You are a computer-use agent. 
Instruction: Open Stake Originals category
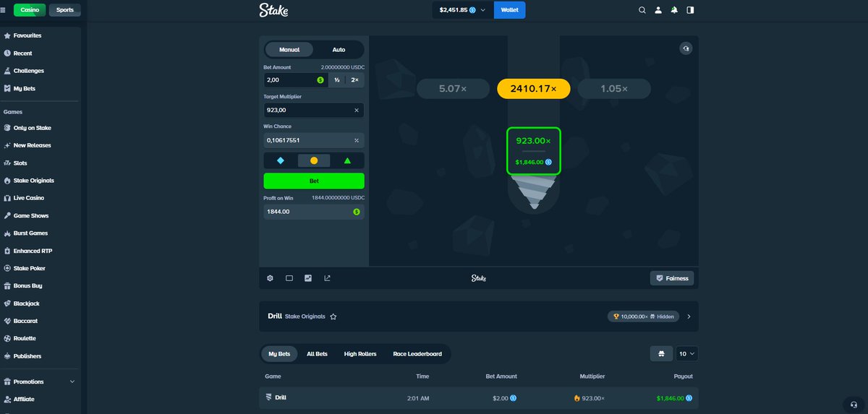[33, 181]
